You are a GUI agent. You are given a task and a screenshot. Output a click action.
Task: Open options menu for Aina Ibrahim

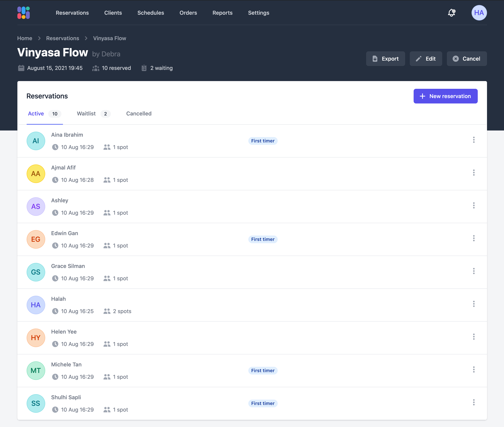[474, 140]
